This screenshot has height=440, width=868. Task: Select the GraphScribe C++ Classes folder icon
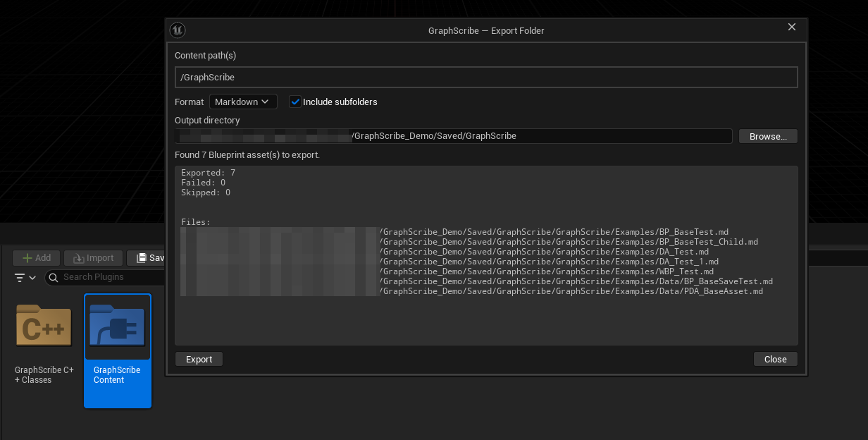[x=44, y=326]
